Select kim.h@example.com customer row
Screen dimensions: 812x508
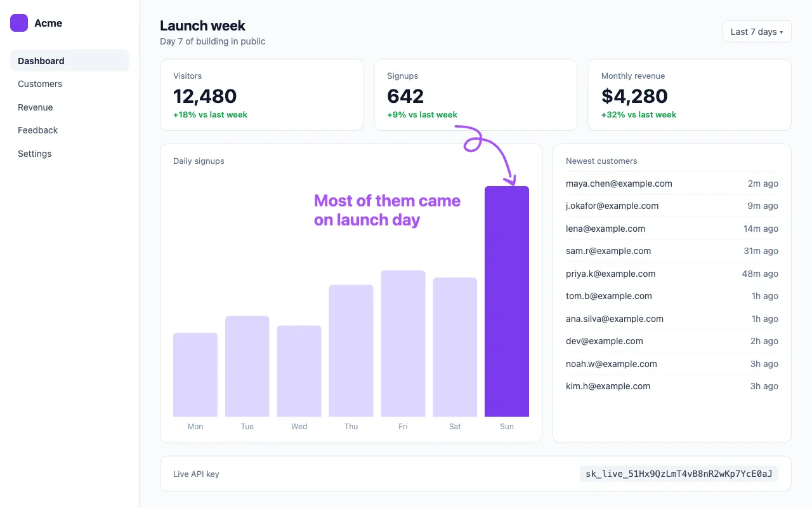click(672, 386)
